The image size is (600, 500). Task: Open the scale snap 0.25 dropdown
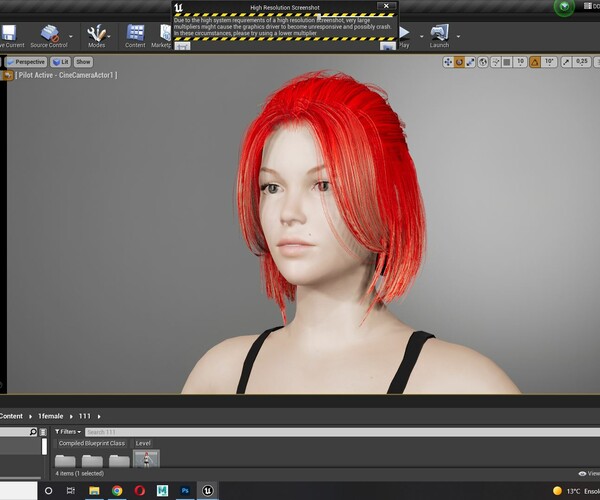click(582, 62)
